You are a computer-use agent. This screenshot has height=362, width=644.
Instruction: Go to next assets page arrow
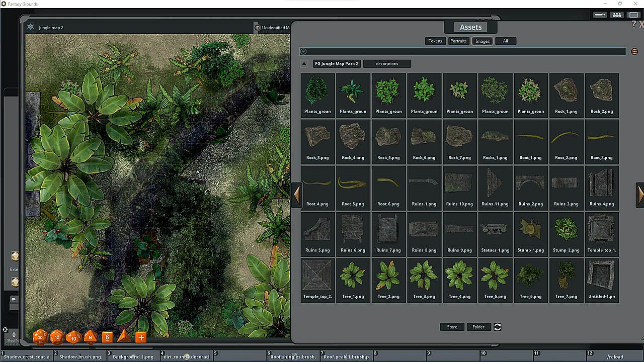tap(640, 195)
